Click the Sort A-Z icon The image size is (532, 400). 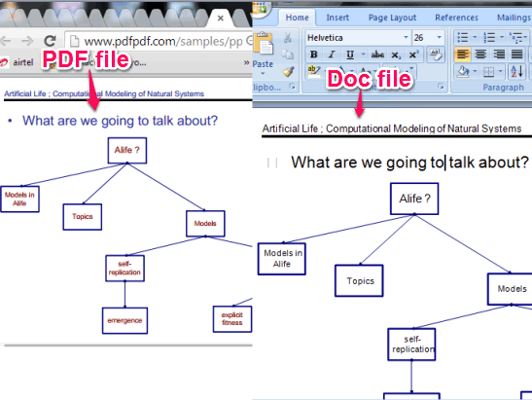516,71
